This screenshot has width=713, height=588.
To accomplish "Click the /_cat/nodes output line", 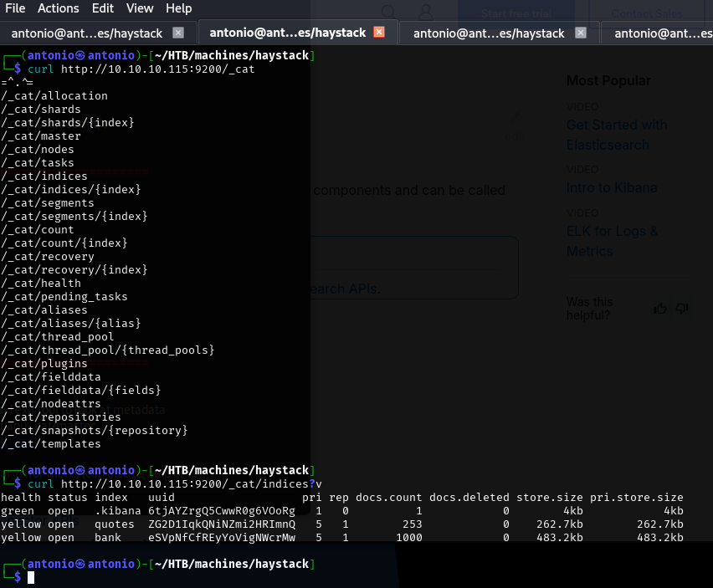I will [38, 149].
